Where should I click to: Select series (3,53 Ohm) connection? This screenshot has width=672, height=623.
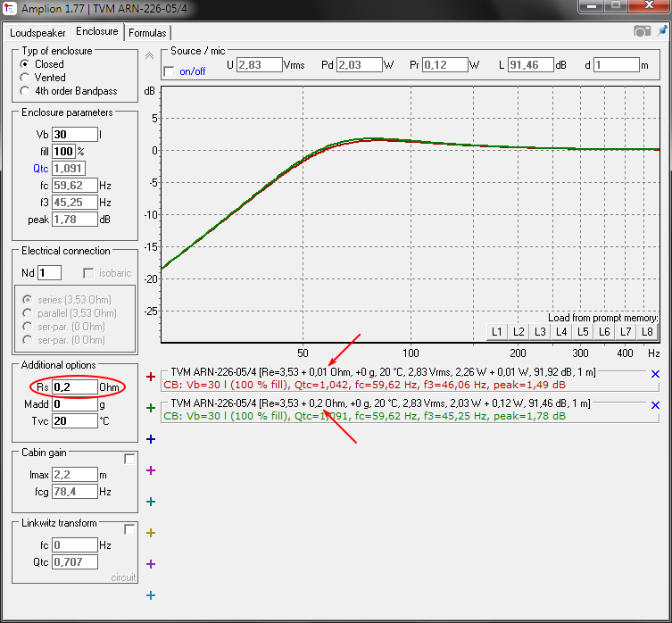click(x=27, y=300)
